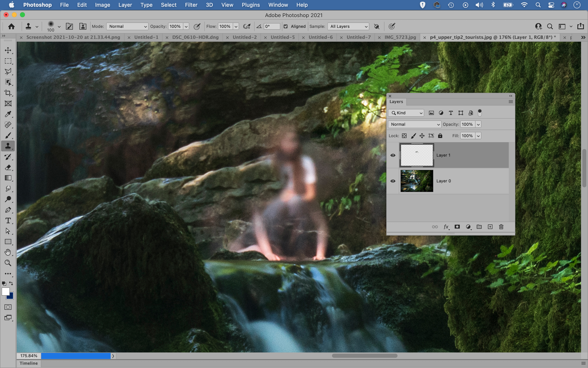The width and height of the screenshot is (588, 368).
Task: Click the Home button in options bar
Action: pos(11,26)
